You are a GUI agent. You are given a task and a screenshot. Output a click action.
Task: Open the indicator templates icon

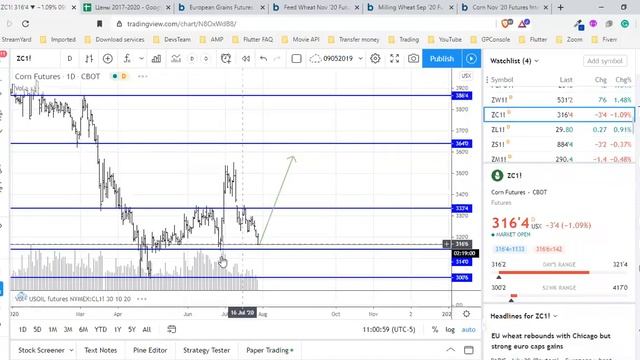(176, 59)
